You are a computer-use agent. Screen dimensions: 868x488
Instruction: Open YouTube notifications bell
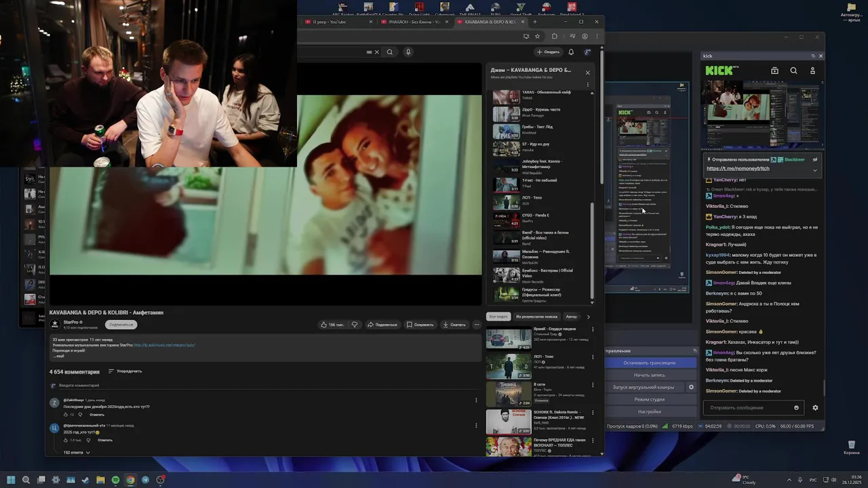pyautogui.click(x=571, y=52)
